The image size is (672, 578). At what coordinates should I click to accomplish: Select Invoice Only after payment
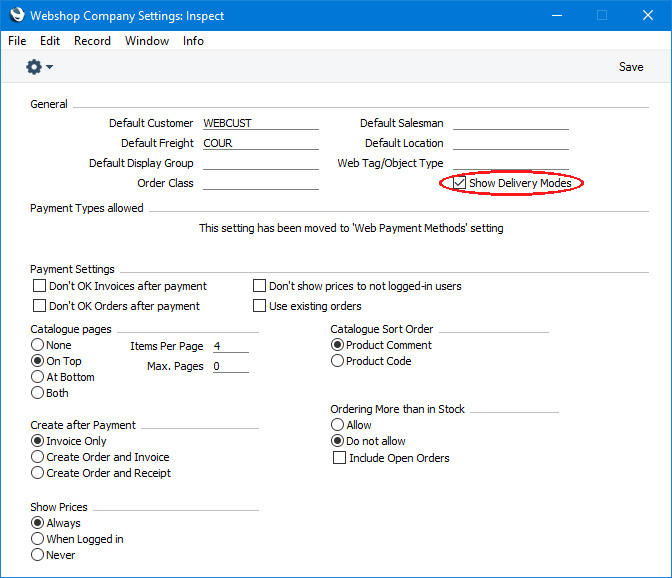(38, 441)
